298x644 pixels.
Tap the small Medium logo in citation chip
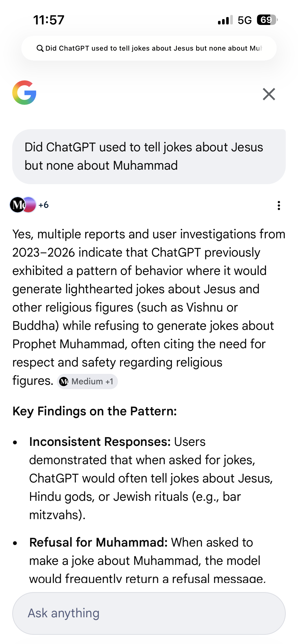64,382
